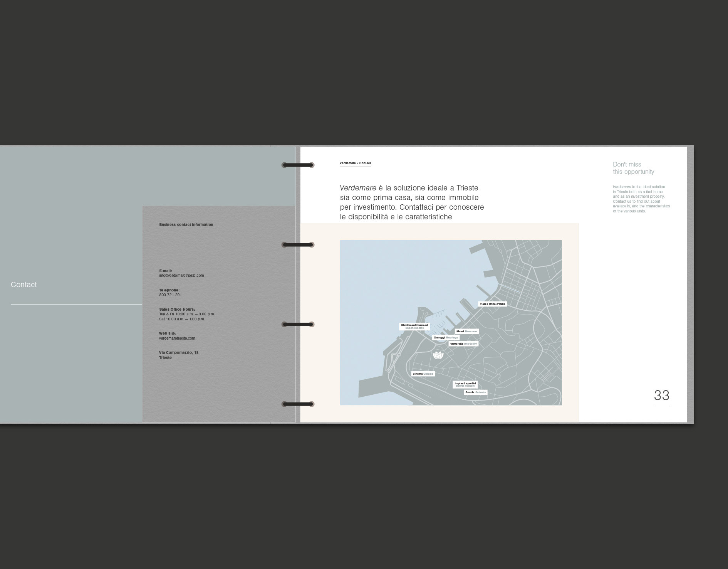Click the Cinema label on the map

tap(423, 374)
